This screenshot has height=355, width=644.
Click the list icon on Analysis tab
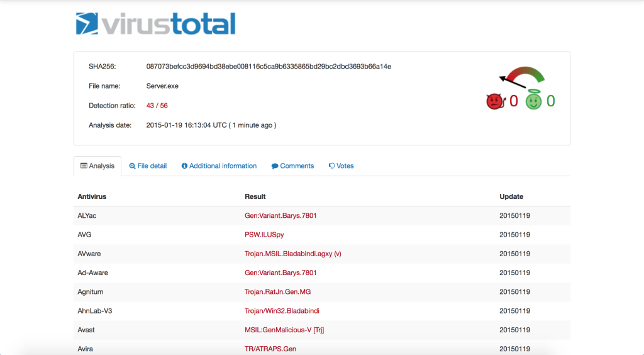point(83,166)
